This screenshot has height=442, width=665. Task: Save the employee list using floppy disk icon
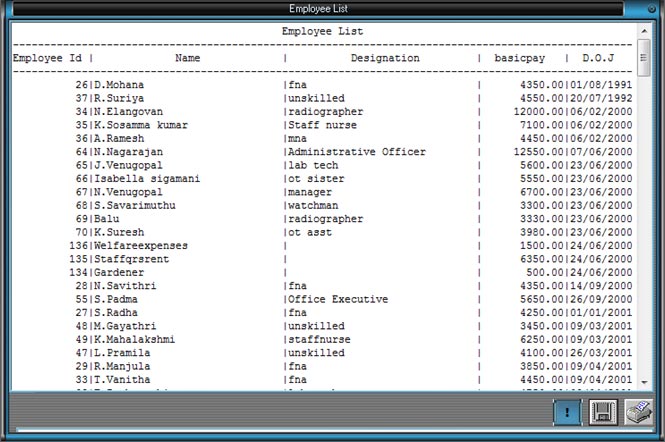(603, 412)
